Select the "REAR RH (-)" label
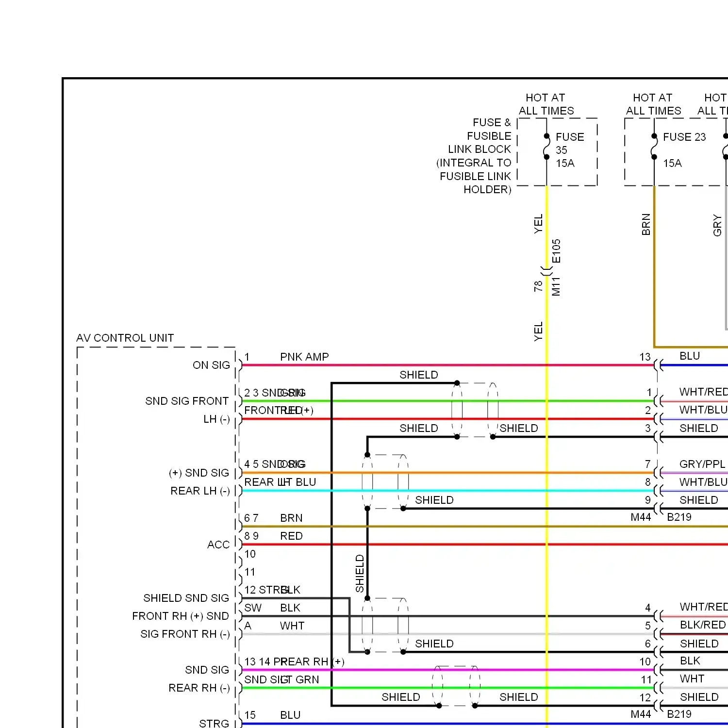 click(199, 688)
